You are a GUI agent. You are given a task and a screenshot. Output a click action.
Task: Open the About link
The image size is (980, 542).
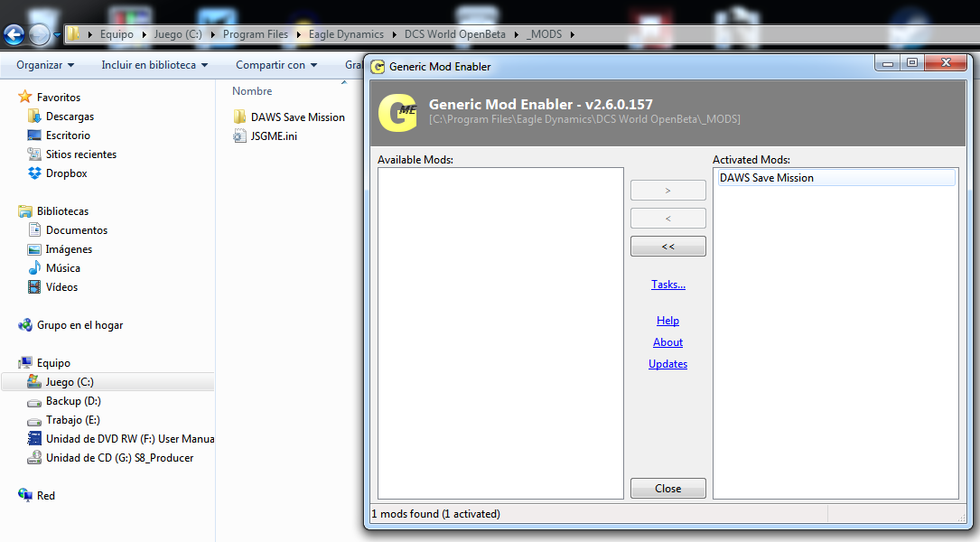pyautogui.click(x=667, y=342)
